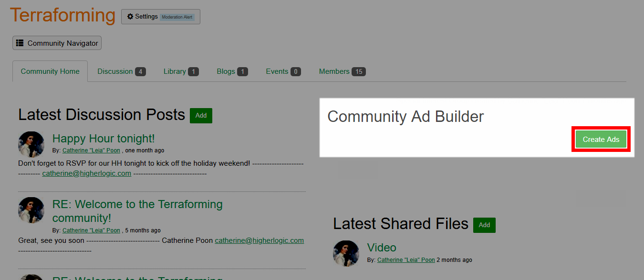644x280 pixels.
Task: Click the Settings gear button
Action: pos(142,17)
